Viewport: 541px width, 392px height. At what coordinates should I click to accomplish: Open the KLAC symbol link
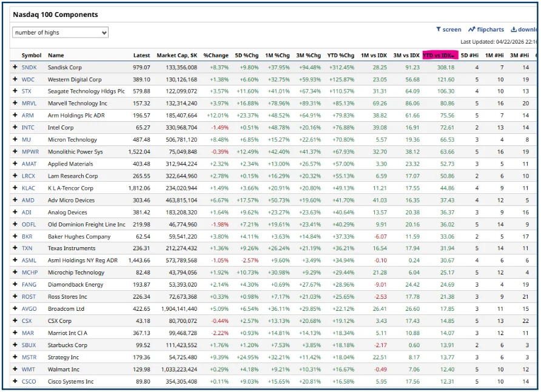pos(29,188)
